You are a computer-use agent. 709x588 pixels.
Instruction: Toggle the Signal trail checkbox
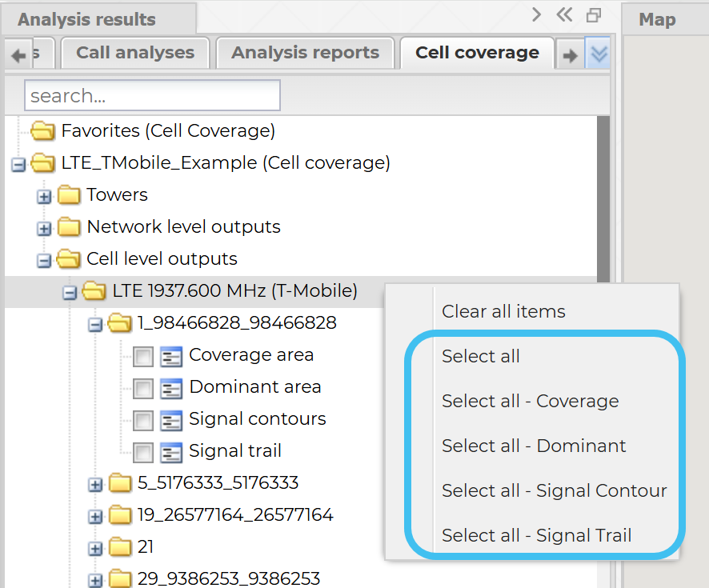pos(143,452)
